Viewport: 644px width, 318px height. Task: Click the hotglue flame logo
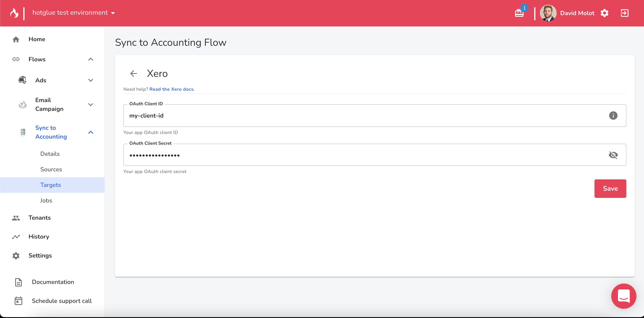[x=14, y=13]
